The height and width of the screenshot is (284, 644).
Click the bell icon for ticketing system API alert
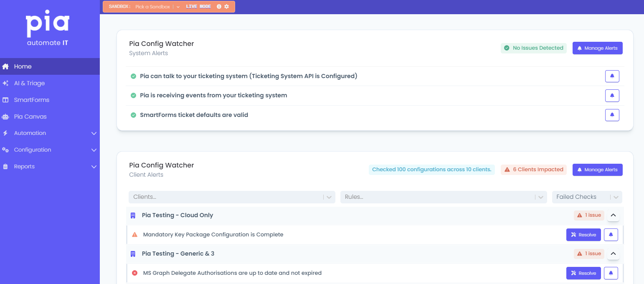[612, 76]
